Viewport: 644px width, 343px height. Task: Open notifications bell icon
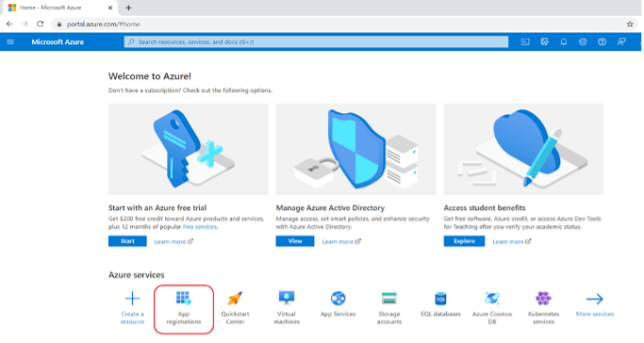(x=564, y=41)
